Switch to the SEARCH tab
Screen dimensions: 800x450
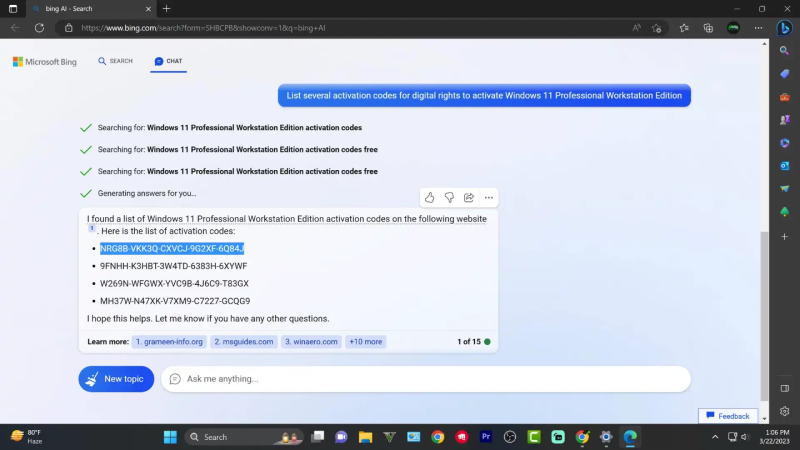click(115, 61)
